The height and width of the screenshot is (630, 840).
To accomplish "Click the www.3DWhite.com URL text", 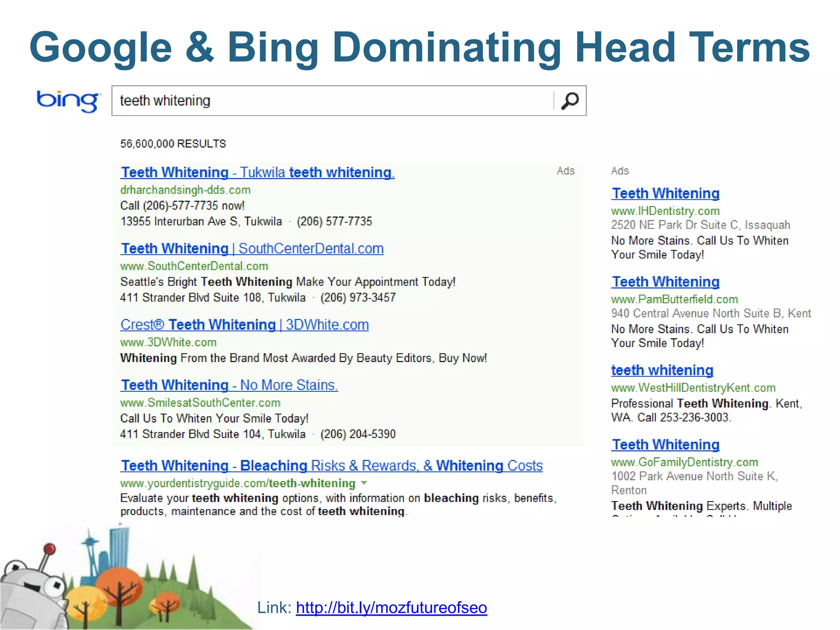I will point(168,342).
